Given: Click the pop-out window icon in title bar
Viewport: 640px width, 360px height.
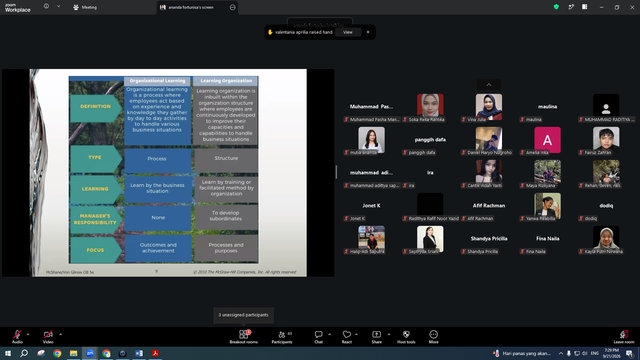Looking at the screenshot, I should (571, 7).
